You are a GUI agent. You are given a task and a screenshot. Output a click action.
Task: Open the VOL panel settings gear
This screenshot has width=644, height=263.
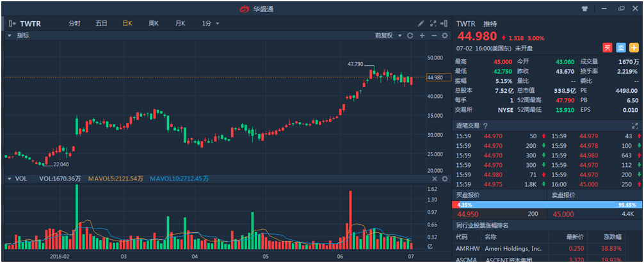click(x=444, y=179)
